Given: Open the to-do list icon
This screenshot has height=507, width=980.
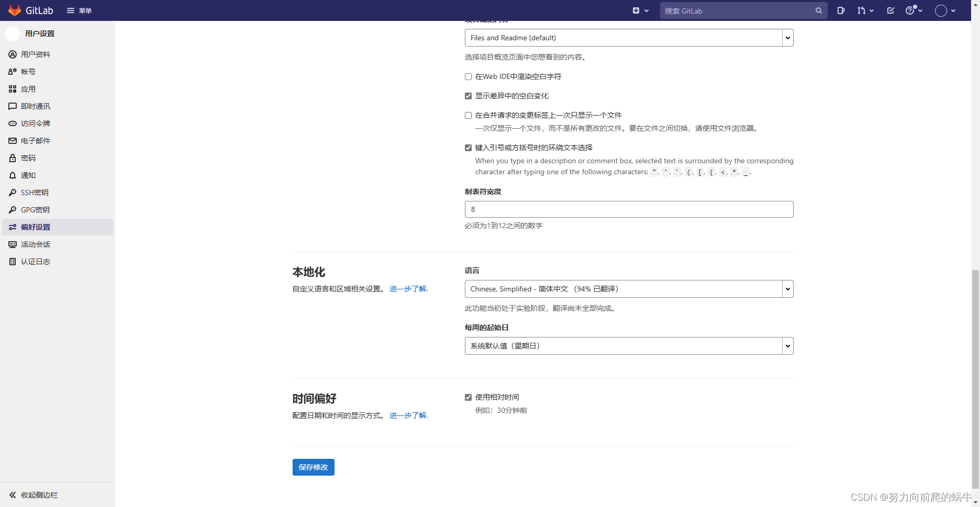Looking at the screenshot, I should click(x=890, y=10).
